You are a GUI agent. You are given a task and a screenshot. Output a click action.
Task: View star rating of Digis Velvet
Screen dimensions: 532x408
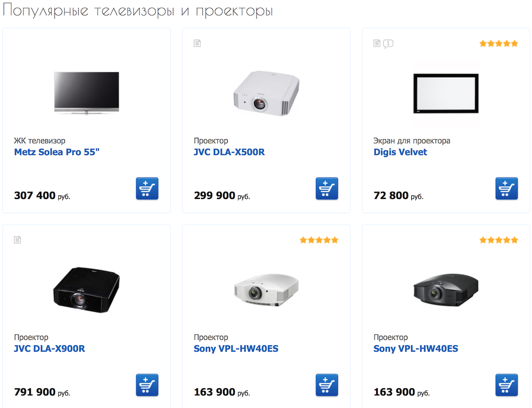click(499, 44)
